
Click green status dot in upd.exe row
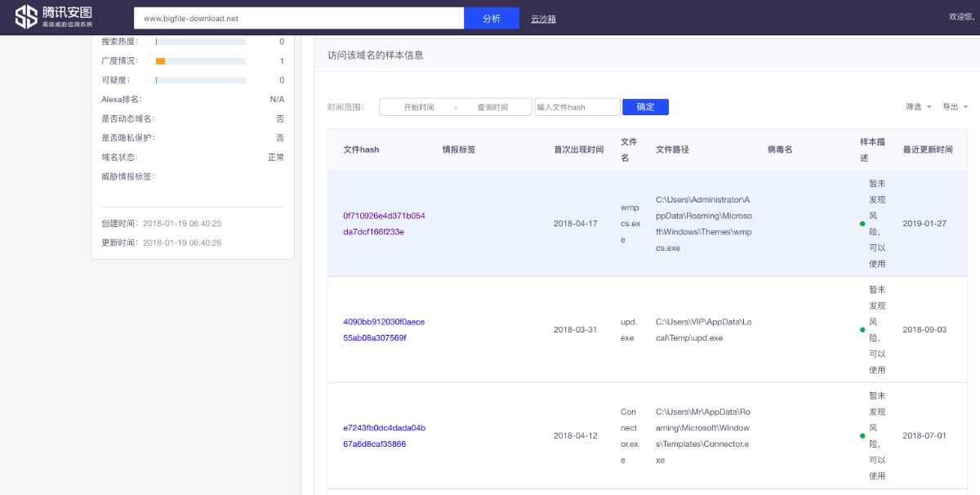[x=862, y=330]
